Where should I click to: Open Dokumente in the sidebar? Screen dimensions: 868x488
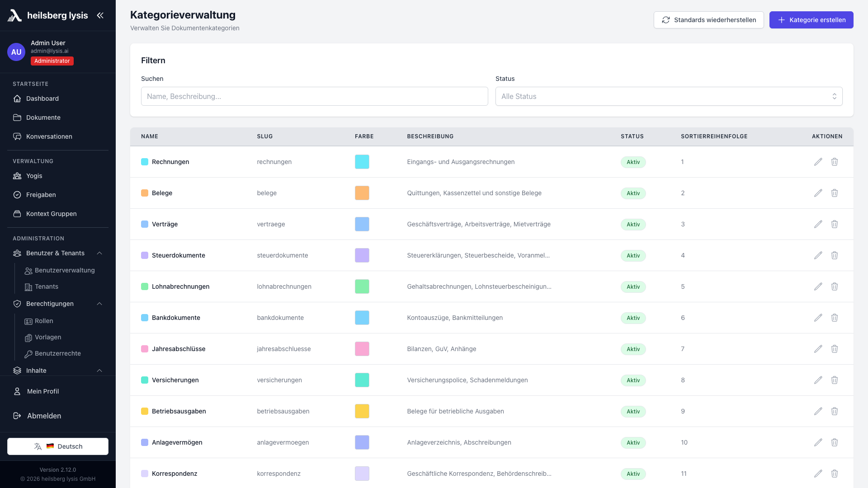[43, 117]
